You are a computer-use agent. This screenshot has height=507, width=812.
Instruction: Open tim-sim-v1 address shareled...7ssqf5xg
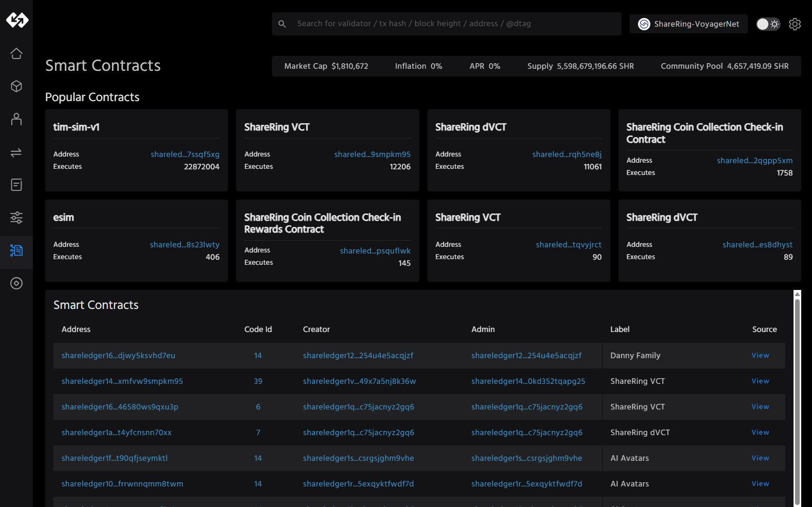coord(185,154)
